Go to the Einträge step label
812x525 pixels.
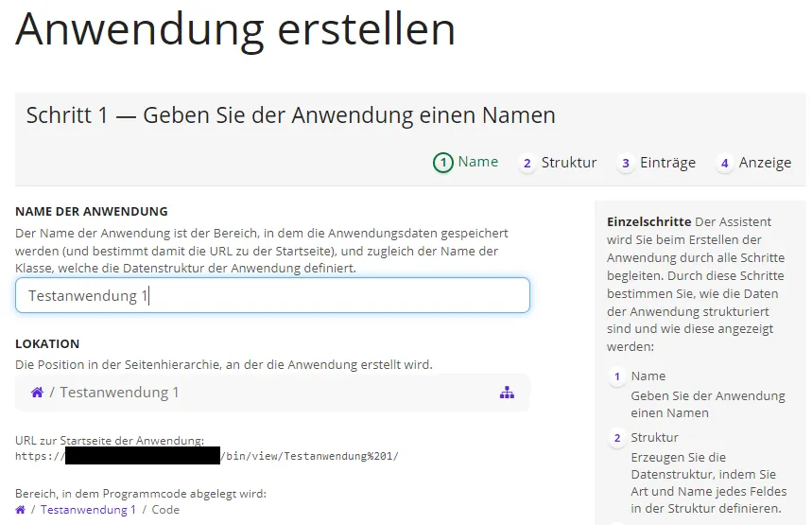667,163
